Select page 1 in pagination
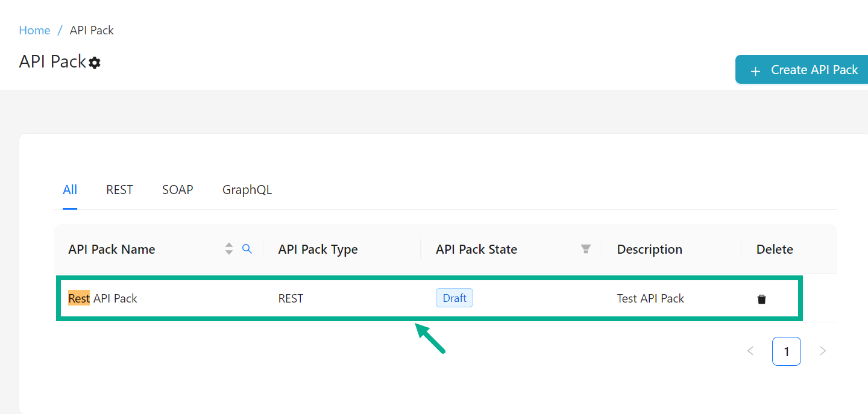Viewport: 868px width, 414px height. [786, 351]
